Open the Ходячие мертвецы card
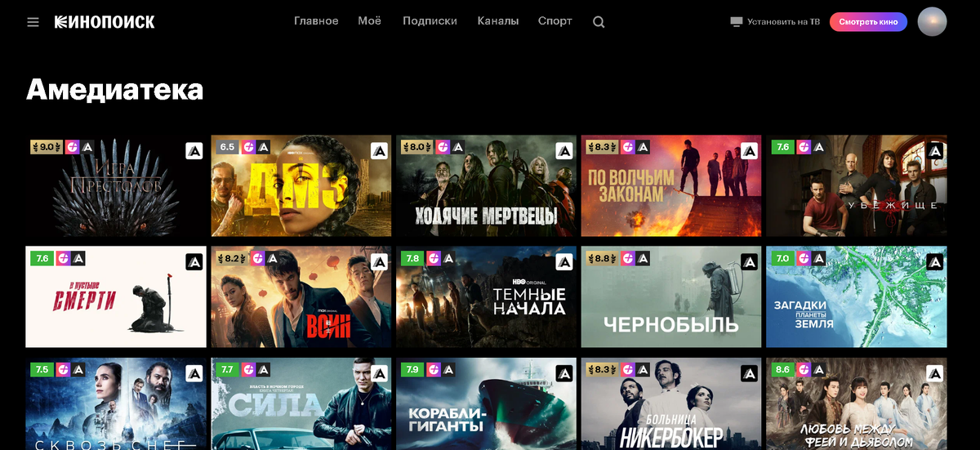 coord(486,186)
